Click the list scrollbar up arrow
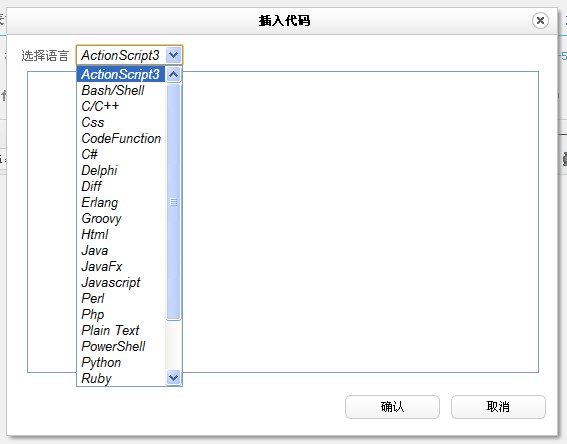 click(x=174, y=74)
